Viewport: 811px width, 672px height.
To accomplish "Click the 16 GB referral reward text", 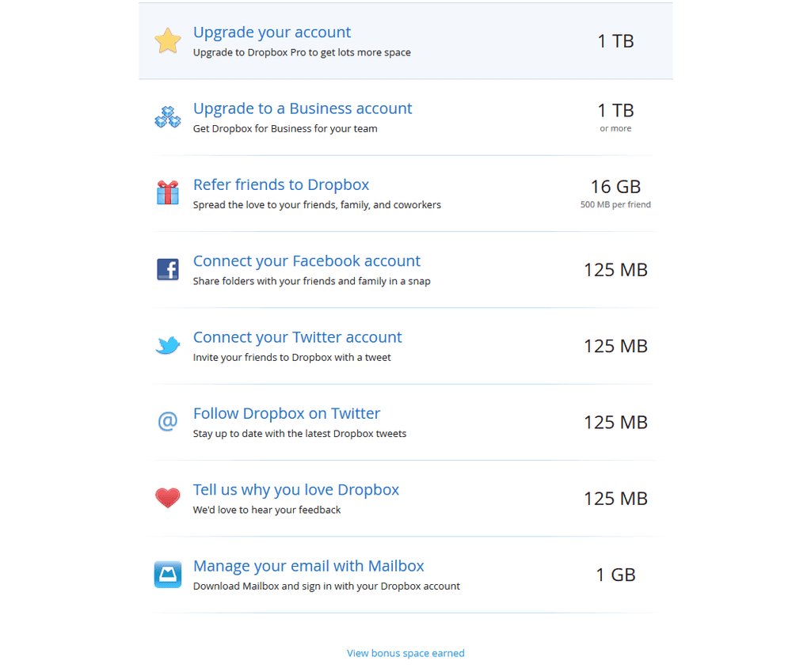I will point(615,186).
